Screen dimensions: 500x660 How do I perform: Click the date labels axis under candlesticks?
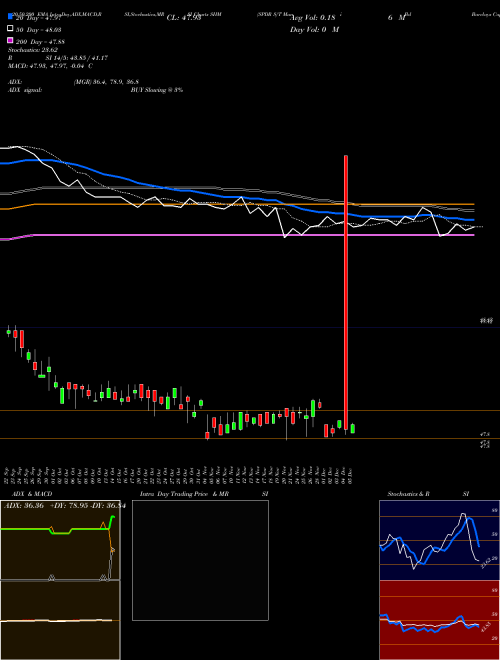[179, 476]
